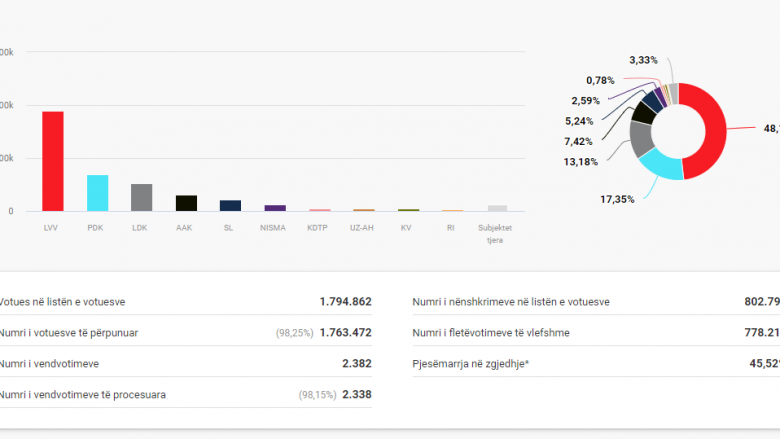This screenshot has height=439, width=780.
Task: Click the KV label under the chart
Action: tap(407, 227)
